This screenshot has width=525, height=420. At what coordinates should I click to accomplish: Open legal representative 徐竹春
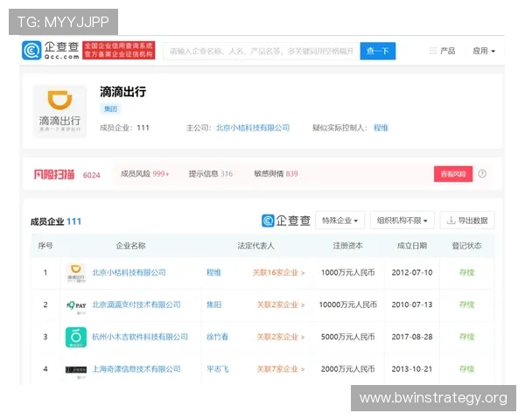coord(217,337)
